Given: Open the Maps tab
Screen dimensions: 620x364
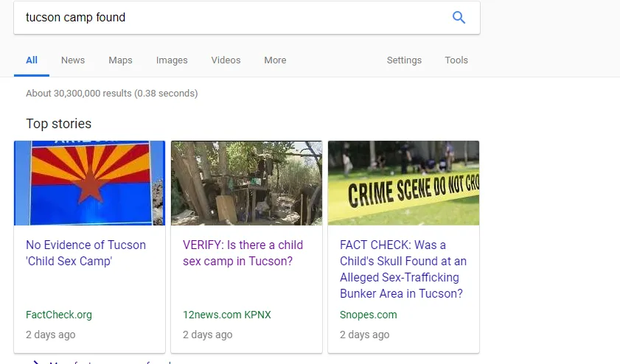Looking at the screenshot, I should 120,60.
